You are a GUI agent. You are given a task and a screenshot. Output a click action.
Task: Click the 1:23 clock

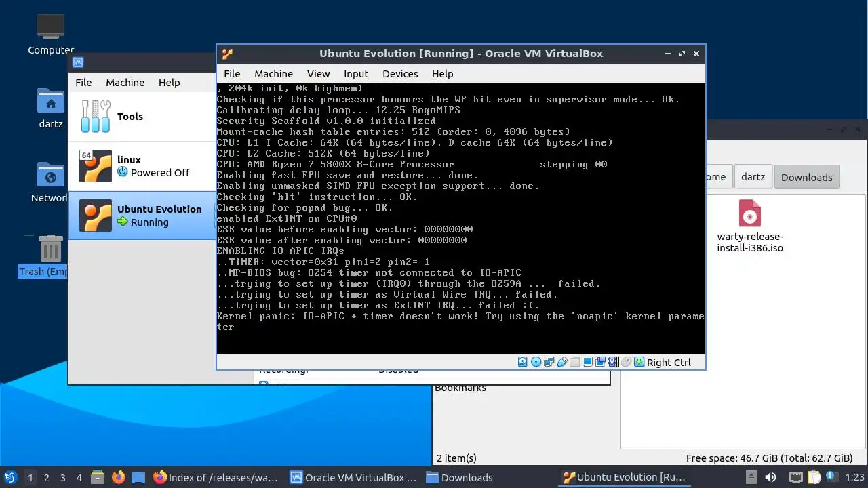click(855, 477)
